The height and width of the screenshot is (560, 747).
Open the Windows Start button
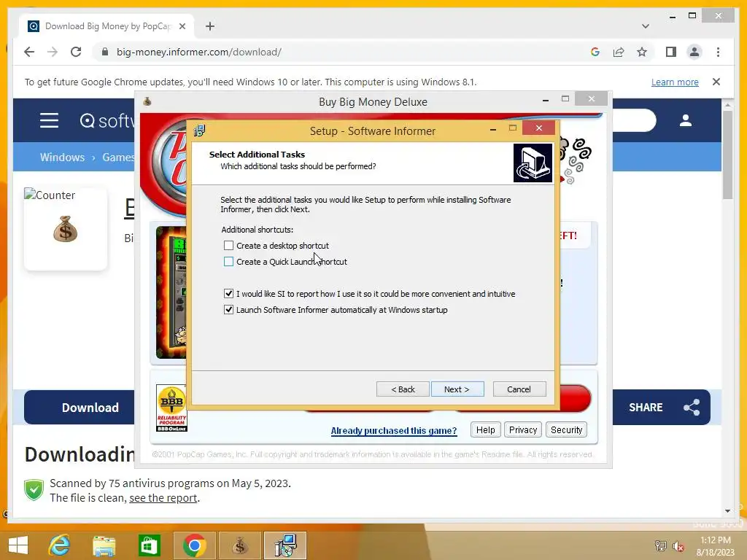click(x=18, y=545)
